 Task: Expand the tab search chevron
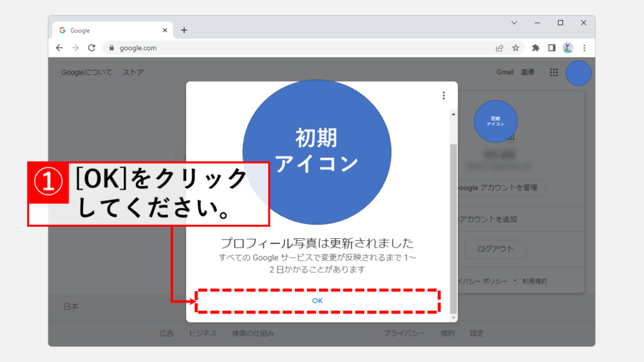tap(514, 23)
